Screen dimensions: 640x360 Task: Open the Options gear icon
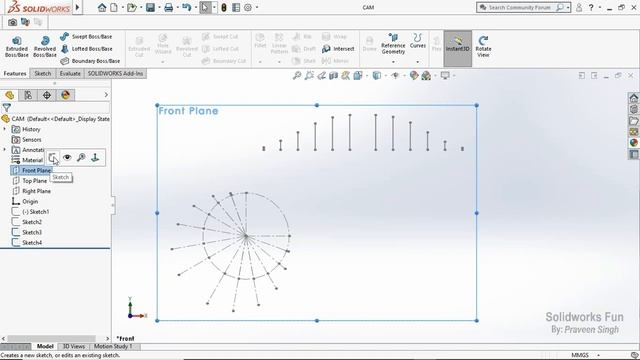[248, 7]
